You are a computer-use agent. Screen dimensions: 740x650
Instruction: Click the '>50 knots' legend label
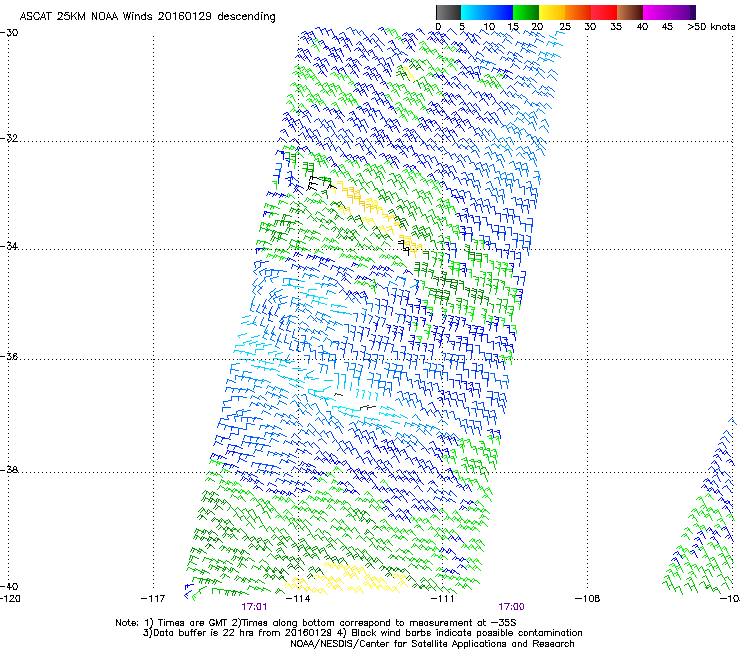coord(711,27)
